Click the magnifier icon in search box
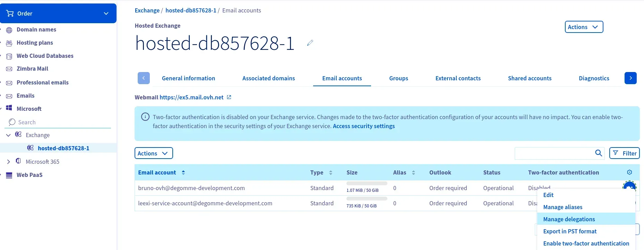The height and width of the screenshot is (250, 644). (599, 153)
